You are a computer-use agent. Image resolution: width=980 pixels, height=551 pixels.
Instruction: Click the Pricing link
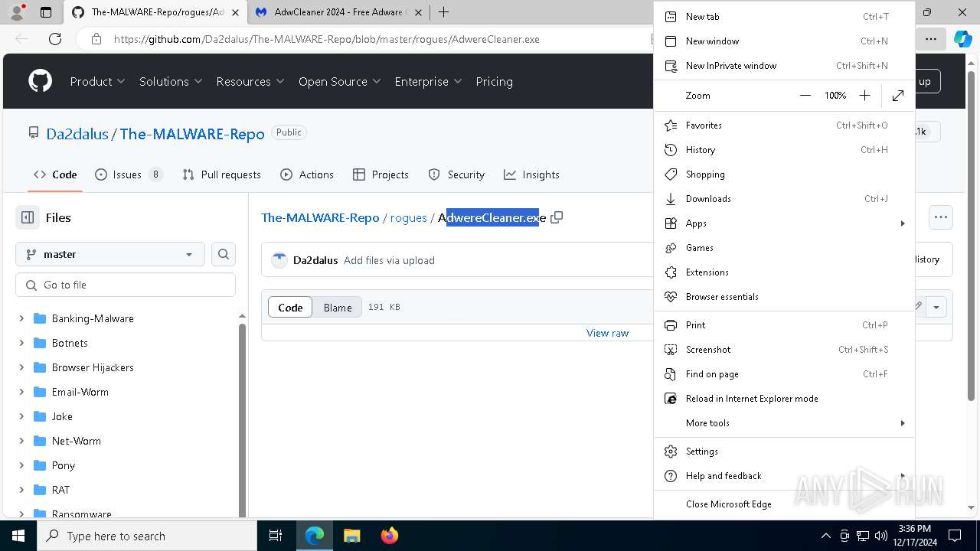click(x=494, y=81)
